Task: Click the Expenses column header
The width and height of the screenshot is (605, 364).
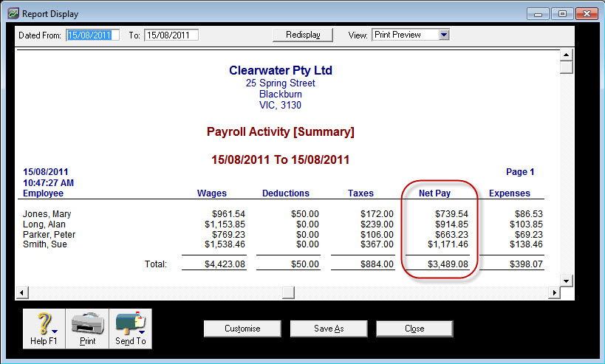Action: coord(510,193)
